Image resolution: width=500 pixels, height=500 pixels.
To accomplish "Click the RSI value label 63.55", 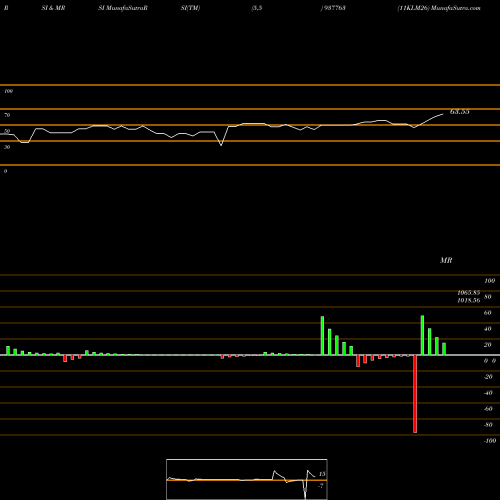I will [x=460, y=112].
